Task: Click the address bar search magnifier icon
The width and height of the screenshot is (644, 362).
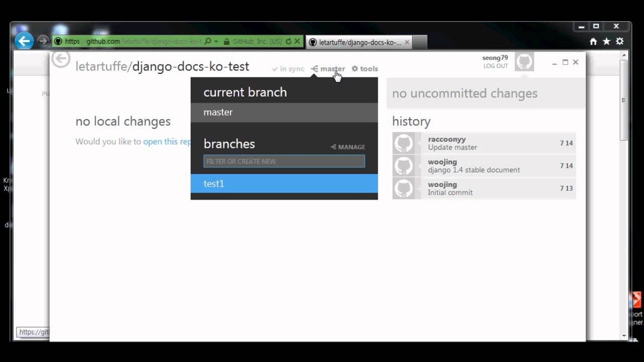Action: (x=208, y=41)
